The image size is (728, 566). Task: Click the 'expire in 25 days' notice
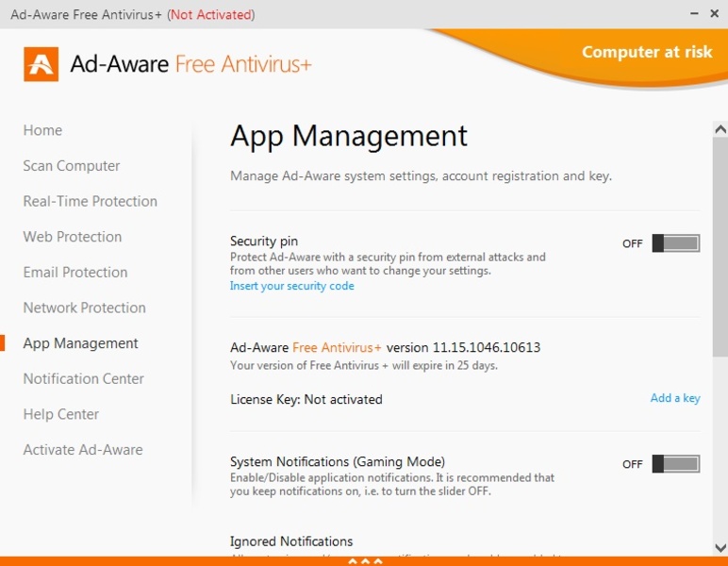click(364, 365)
